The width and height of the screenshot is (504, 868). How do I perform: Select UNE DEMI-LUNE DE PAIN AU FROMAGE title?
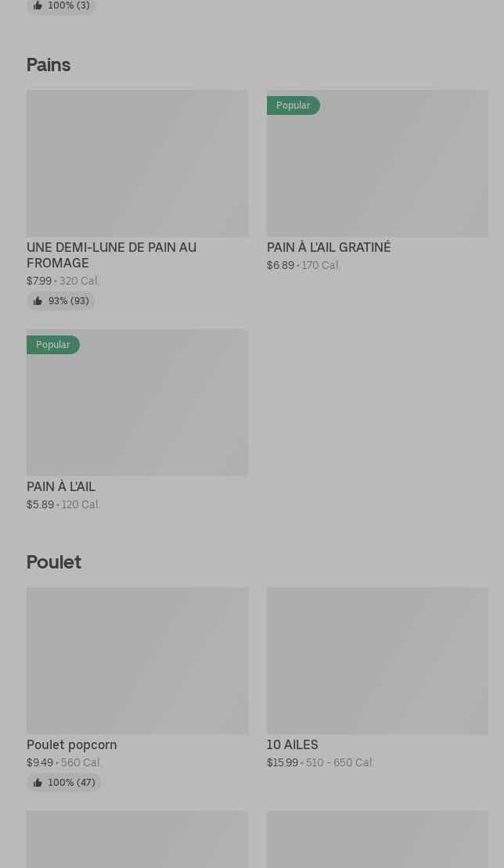[111, 255]
